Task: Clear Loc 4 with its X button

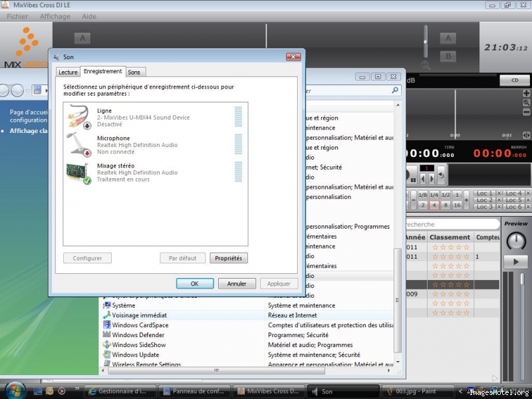Action: pos(528,194)
